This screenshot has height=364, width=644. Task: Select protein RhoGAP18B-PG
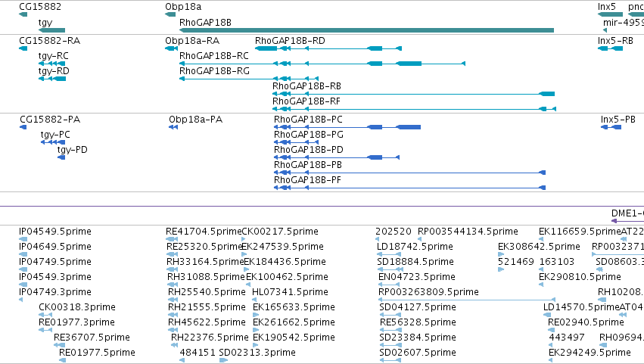tap(296, 142)
